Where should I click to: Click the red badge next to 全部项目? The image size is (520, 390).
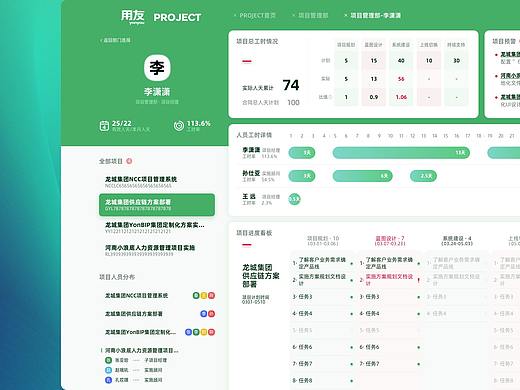(129, 161)
